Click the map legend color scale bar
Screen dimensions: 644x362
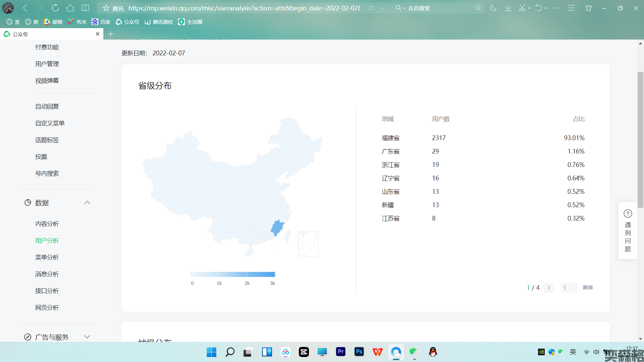233,274
